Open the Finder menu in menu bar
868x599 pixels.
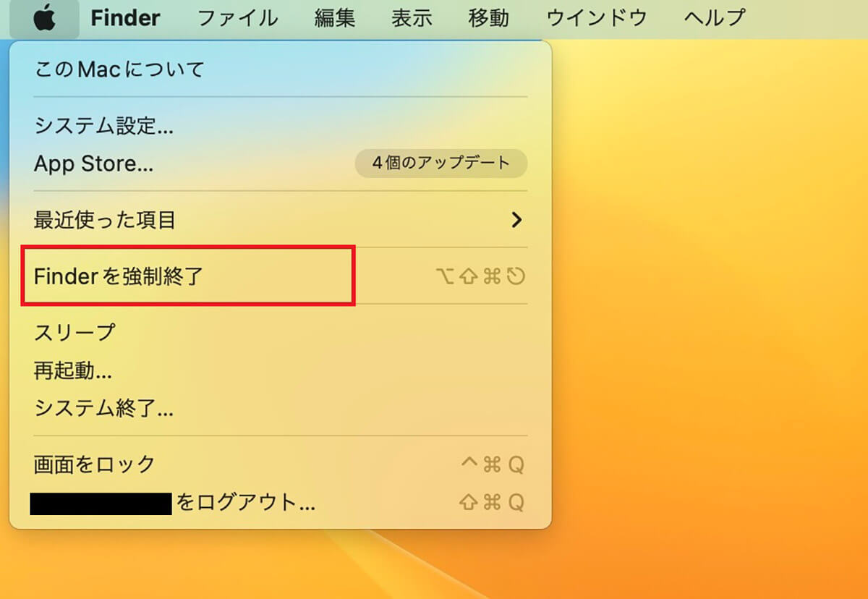(125, 18)
